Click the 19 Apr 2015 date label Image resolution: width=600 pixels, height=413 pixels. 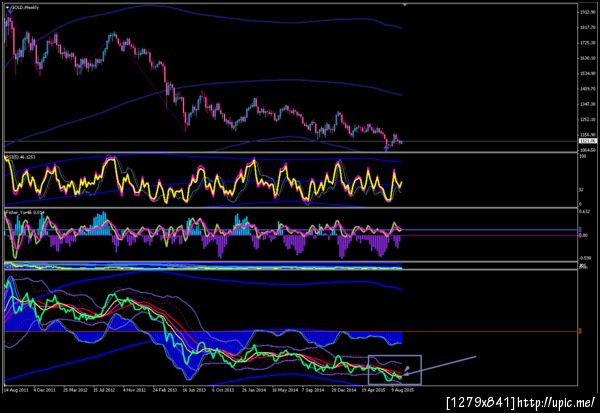373,390
